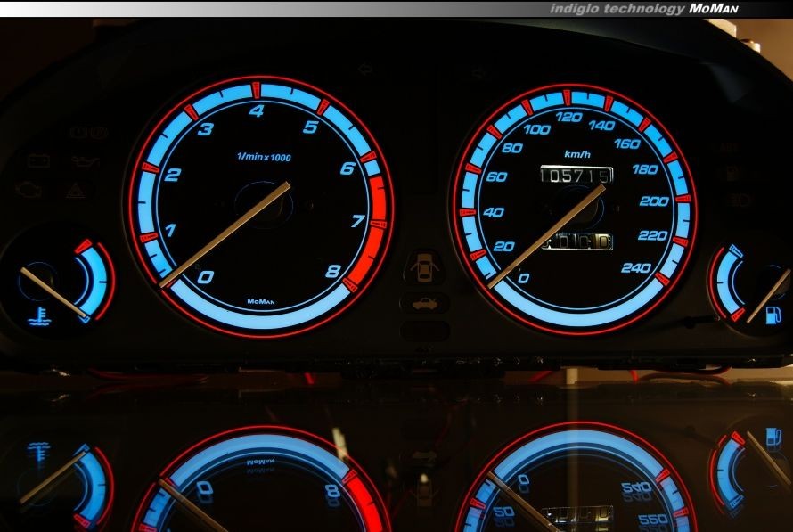The height and width of the screenshot is (532, 793).
Task: Click the km/h label on speedometer
Action: point(576,153)
